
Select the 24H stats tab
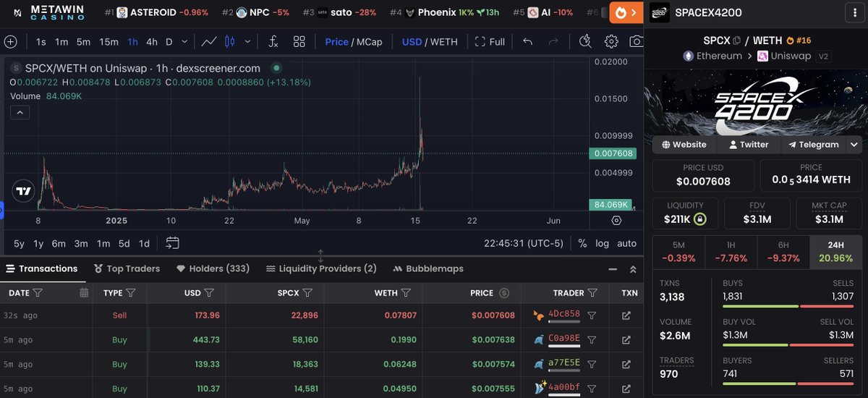click(x=835, y=253)
